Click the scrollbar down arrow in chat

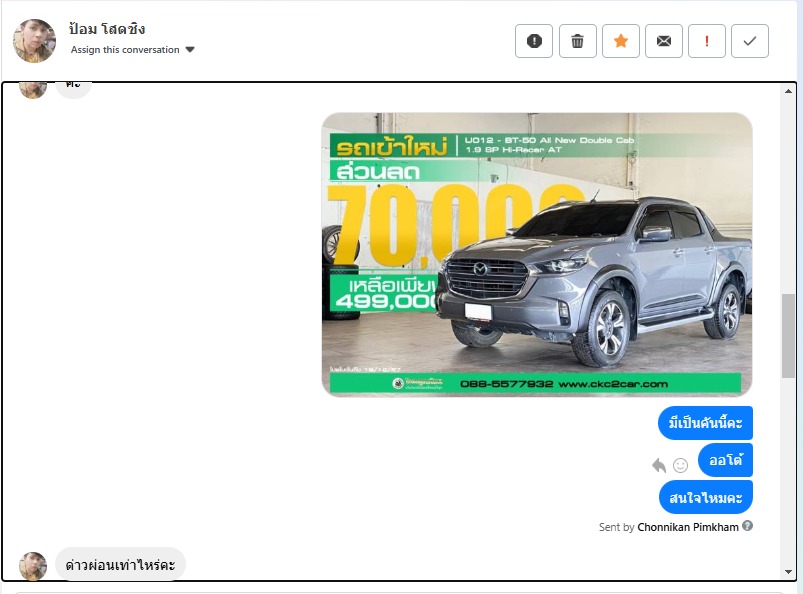788,571
